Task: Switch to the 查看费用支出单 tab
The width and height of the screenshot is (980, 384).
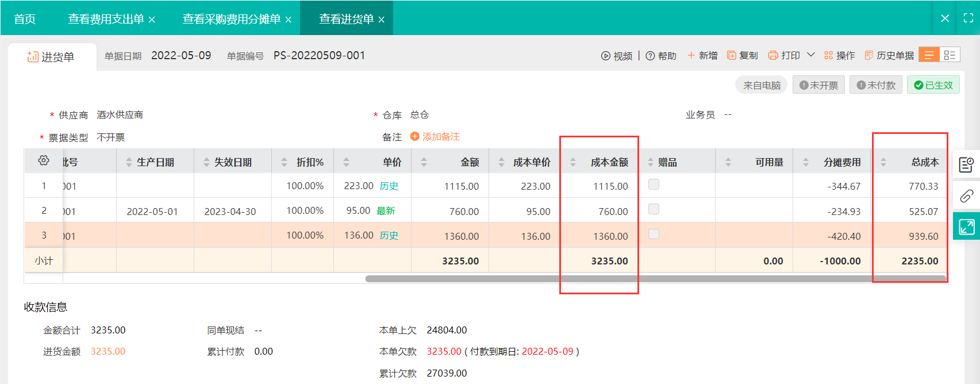Action: coord(106,19)
